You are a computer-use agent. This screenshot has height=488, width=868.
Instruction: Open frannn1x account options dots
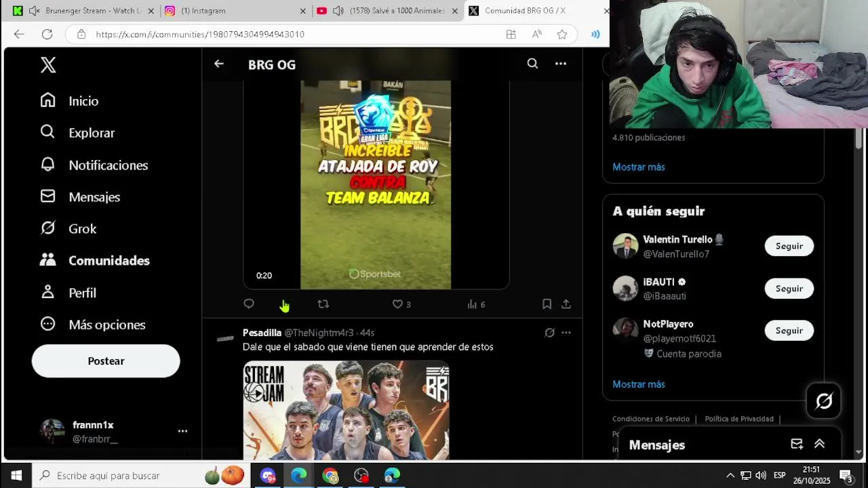(x=182, y=431)
